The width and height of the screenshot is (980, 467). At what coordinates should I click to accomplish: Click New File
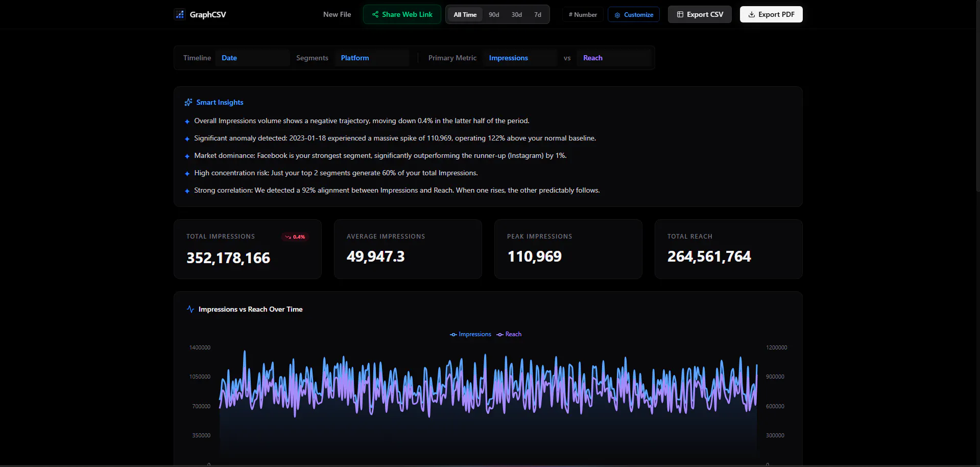pyautogui.click(x=337, y=14)
